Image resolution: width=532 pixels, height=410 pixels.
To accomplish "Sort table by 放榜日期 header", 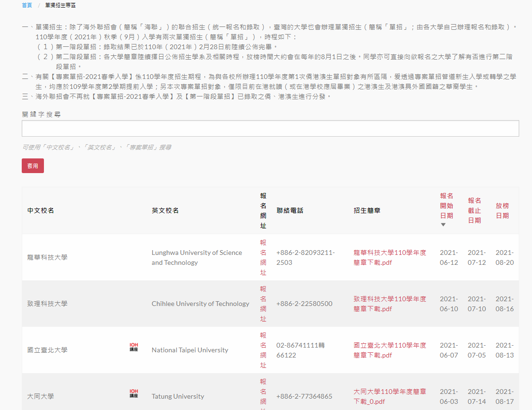I will click(x=502, y=210).
